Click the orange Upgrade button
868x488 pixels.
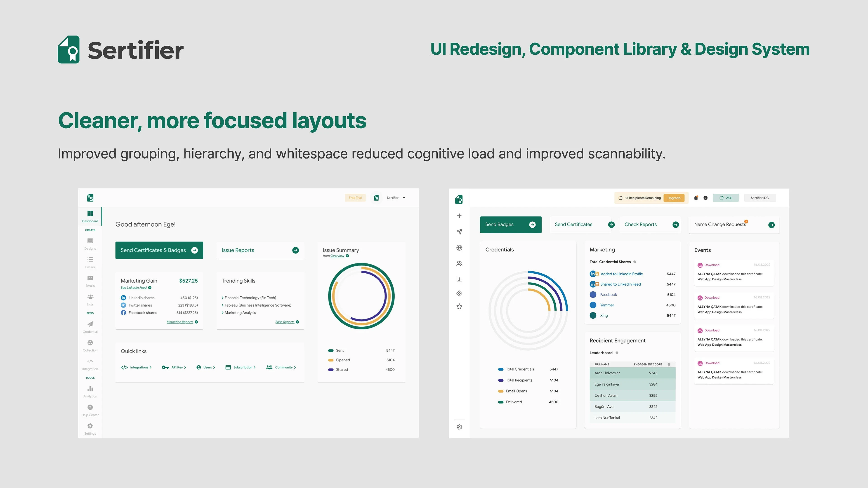click(674, 198)
